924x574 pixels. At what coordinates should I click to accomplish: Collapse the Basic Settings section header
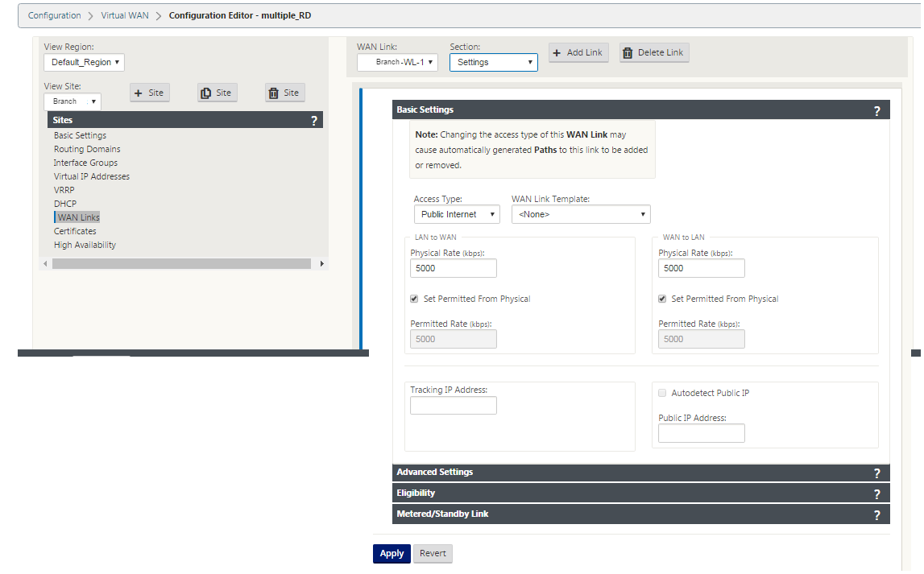pyautogui.click(x=641, y=110)
